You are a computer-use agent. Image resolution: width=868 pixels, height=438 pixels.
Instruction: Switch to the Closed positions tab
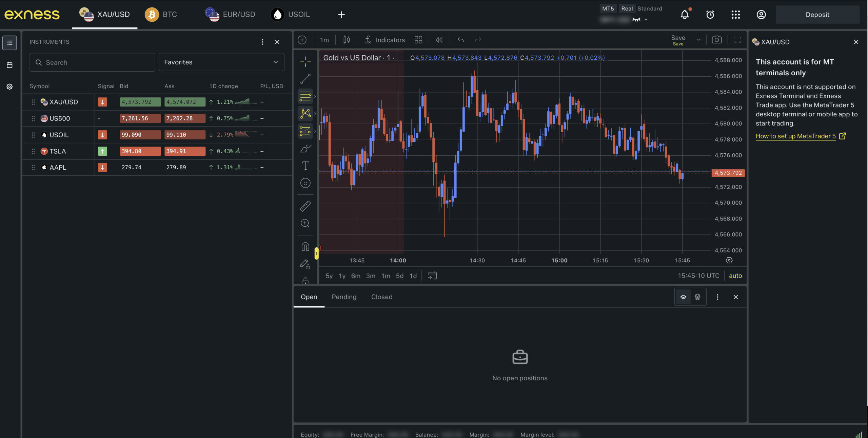(382, 297)
